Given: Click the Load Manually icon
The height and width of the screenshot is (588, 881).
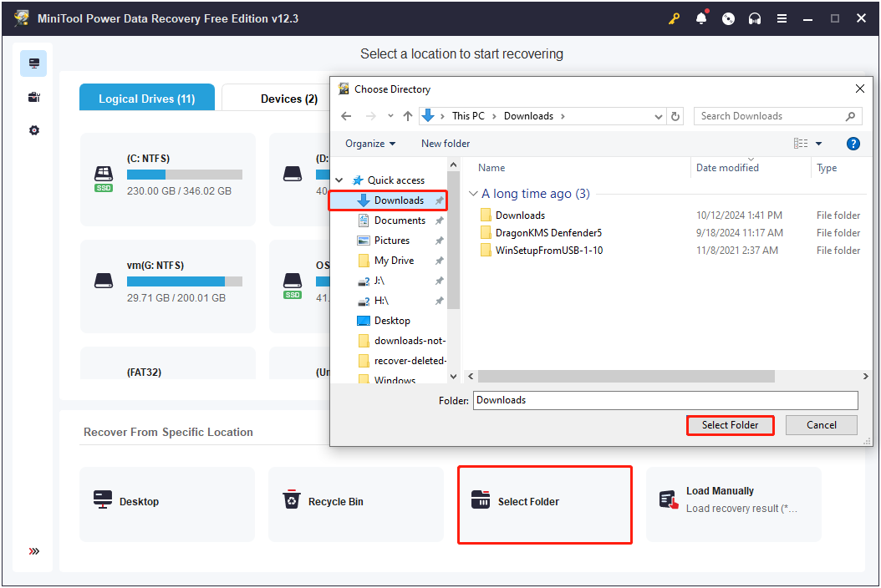Looking at the screenshot, I should (x=669, y=499).
